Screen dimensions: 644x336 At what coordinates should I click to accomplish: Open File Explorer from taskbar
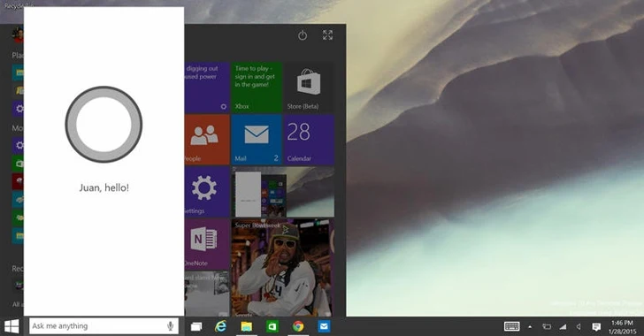[x=247, y=326]
